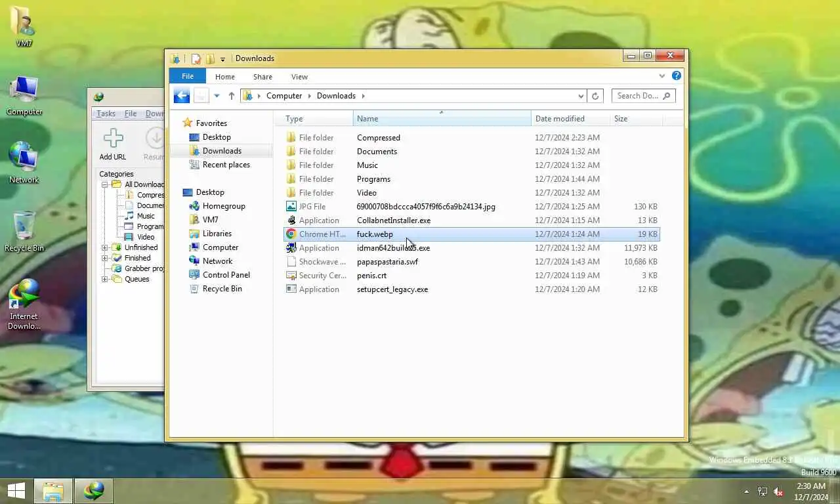
Task: Customize quick access toolbar dropdown arrow
Action: point(222,59)
